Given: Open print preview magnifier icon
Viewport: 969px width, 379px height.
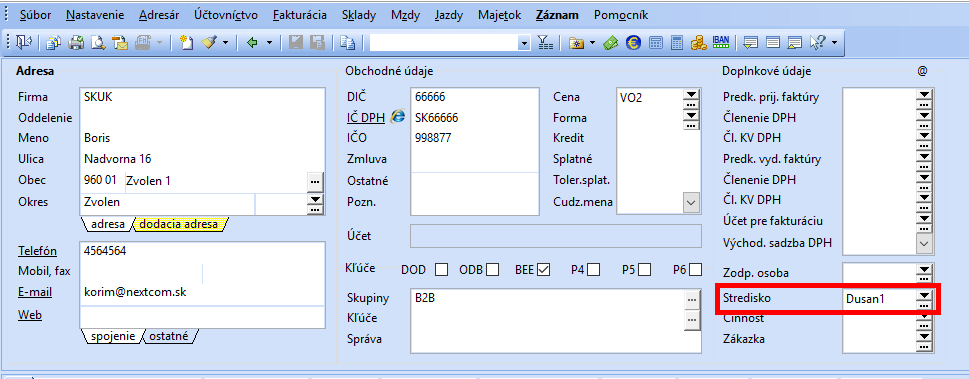Looking at the screenshot, I should [98, 43].
